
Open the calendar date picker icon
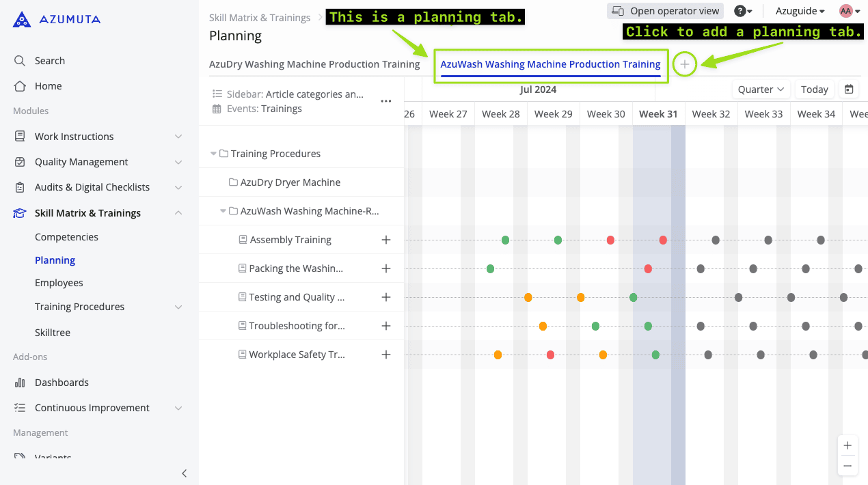(x=849, y=89)
